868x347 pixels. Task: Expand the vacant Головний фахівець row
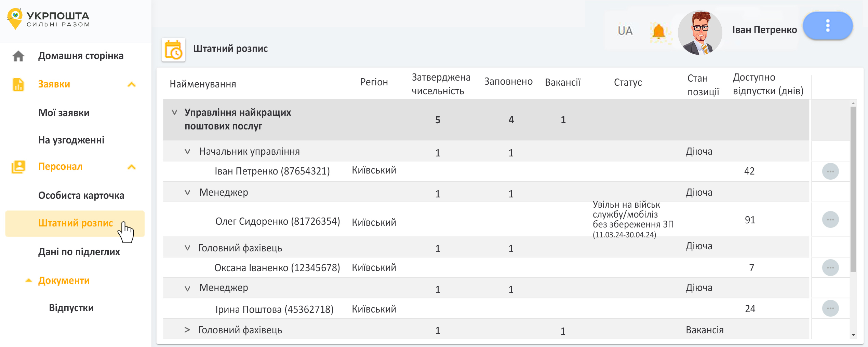coord(187,330)
